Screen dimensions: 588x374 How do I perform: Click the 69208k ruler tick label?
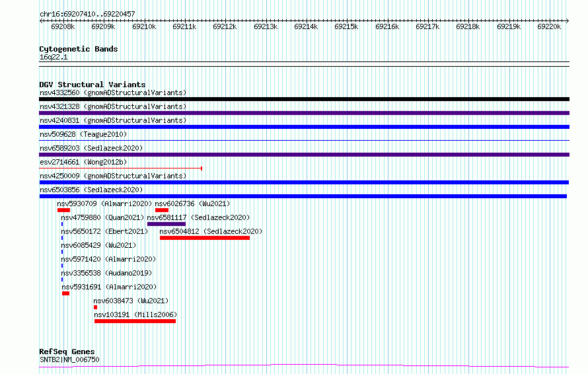coord(63,26)
